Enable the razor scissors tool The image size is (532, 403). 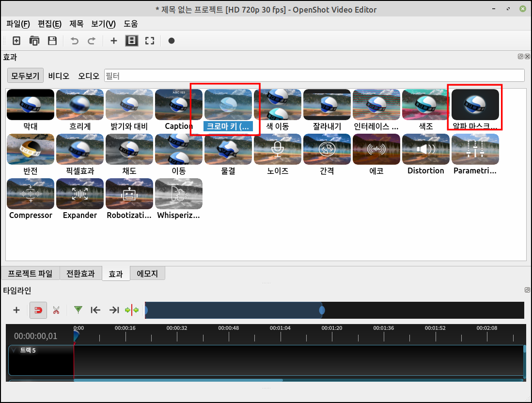pos(56,310)
